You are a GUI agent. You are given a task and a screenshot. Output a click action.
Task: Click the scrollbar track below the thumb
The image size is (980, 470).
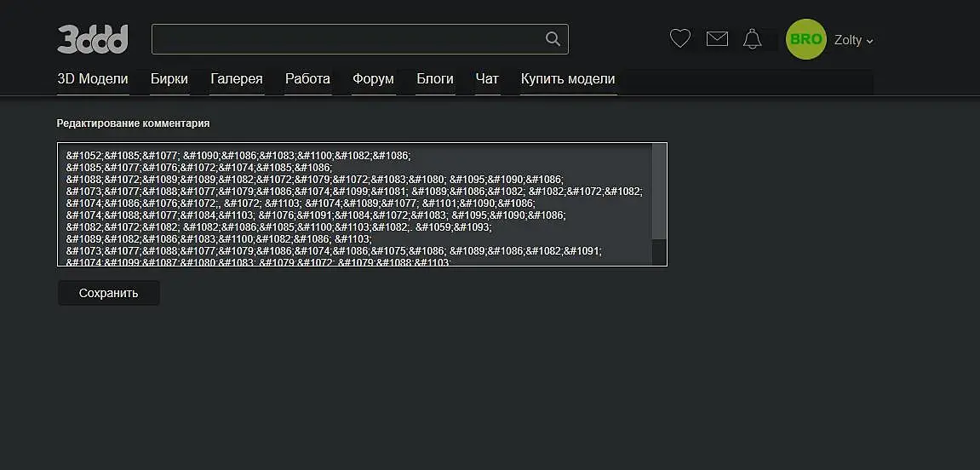pyautogui.click(x=659, y=252)
